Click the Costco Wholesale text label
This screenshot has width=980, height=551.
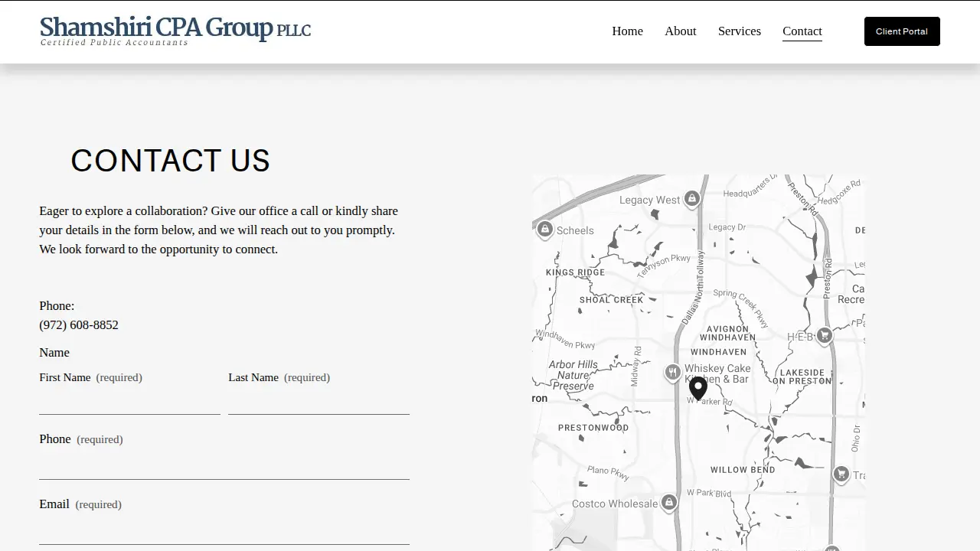coord(615,504)
